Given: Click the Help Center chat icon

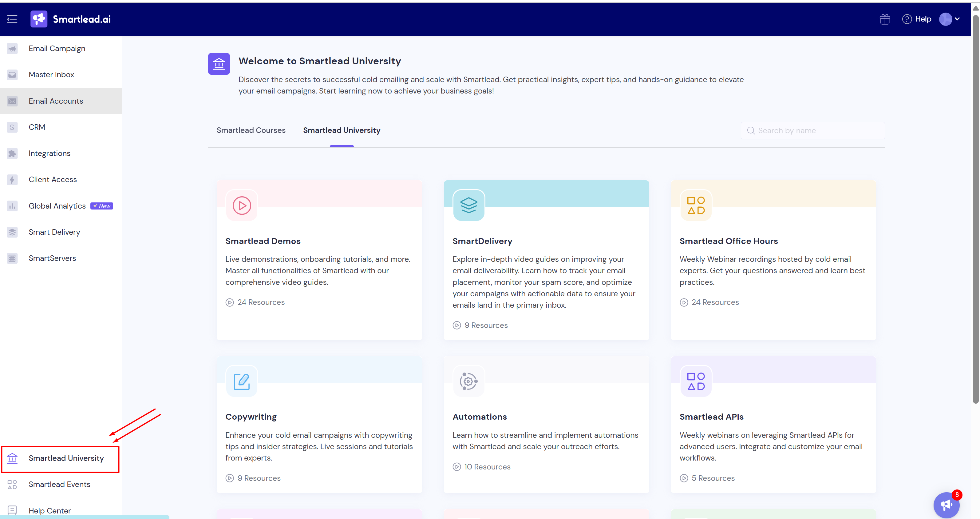Looking at the screenshot, I should coord(12,510).
